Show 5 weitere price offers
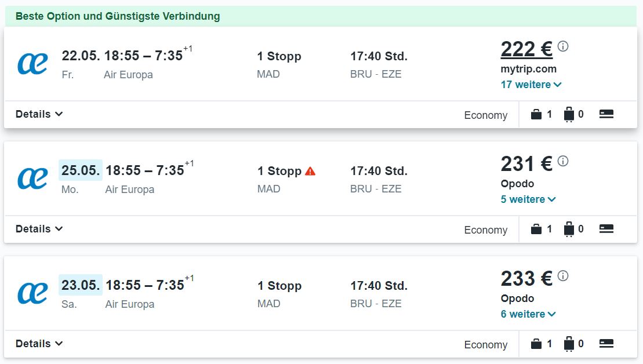The width and height of the screenshot is (643, 364). [528, 199]
